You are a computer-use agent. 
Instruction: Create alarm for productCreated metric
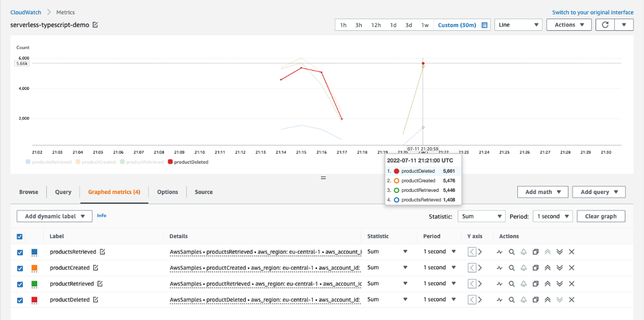[524, 268]
